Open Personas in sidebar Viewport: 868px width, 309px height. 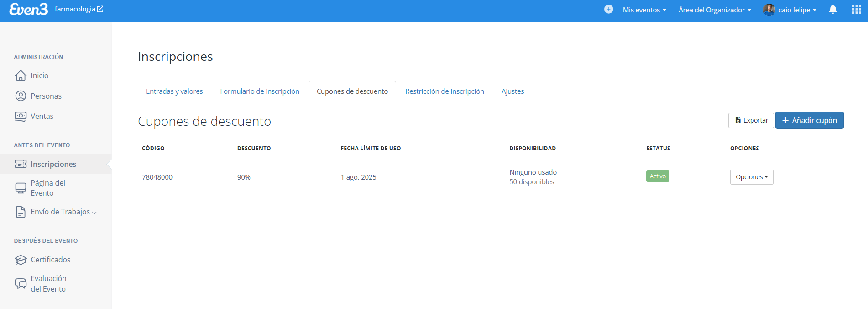pyautogui.click(x=46, y=96)
